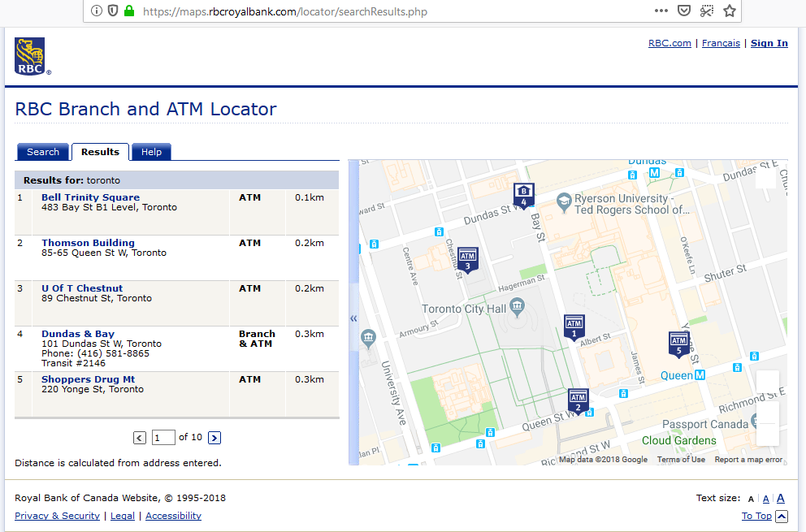The height and width of the screenshot is (532, 806).
Task: Click the To Top link
Action: pos(756,516)
